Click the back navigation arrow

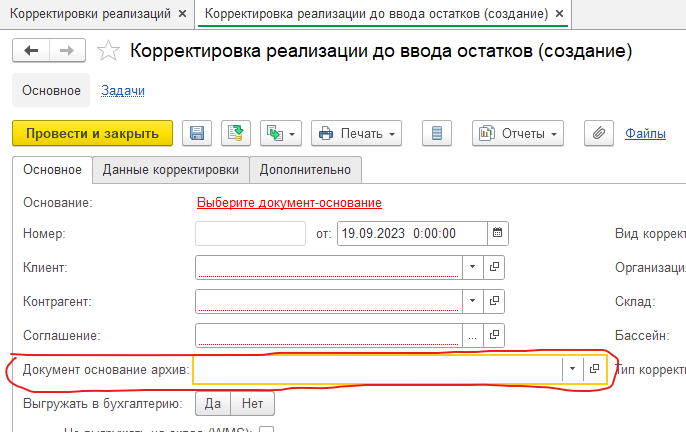(x=30, y=52)
